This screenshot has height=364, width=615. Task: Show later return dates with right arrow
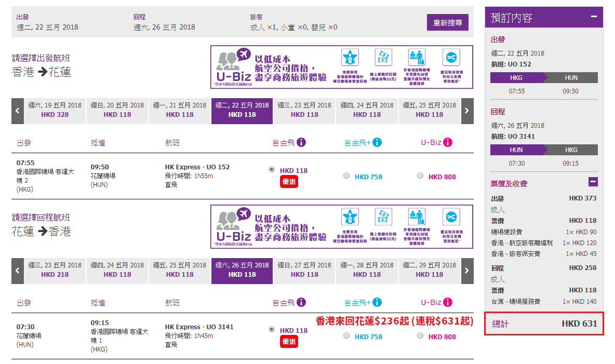(467, 271)
